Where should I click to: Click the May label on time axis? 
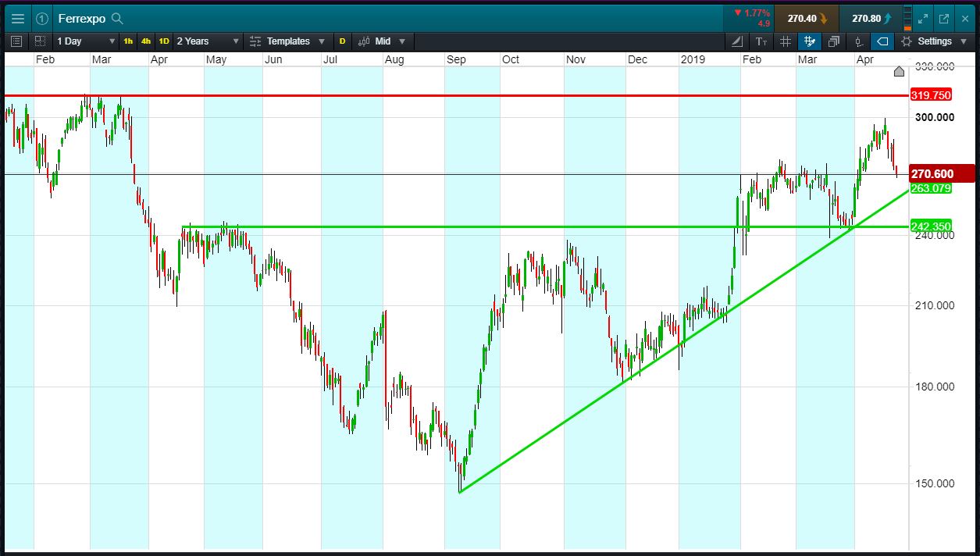pos(216,60)
